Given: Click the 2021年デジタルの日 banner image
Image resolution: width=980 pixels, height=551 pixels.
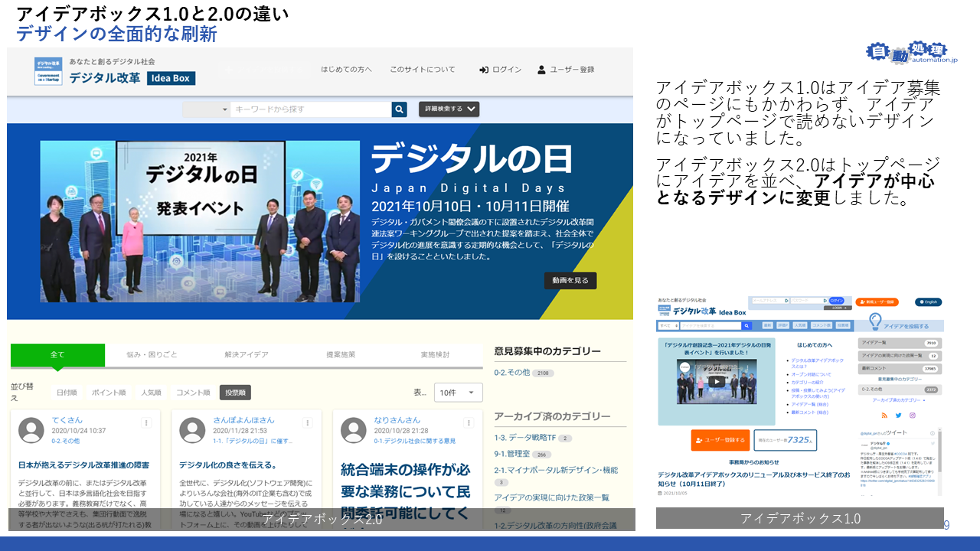Looking at the screenshot, I should [x=200, y=221].
